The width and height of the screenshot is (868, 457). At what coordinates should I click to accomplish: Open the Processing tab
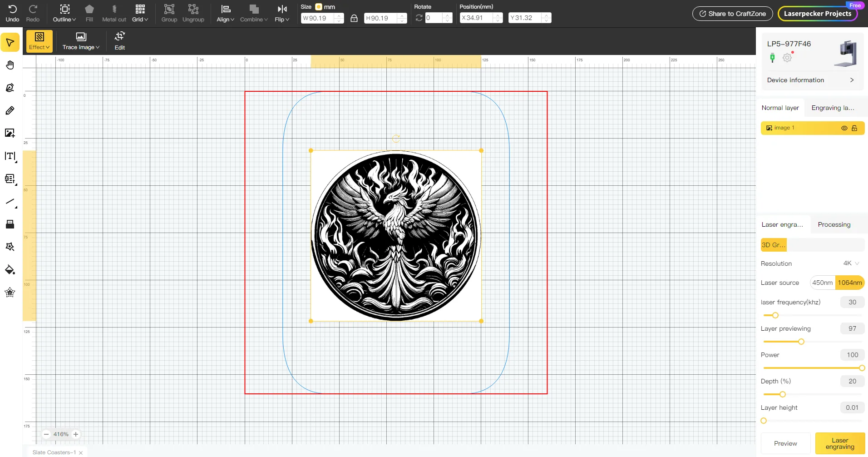click(x=834, y=224)
